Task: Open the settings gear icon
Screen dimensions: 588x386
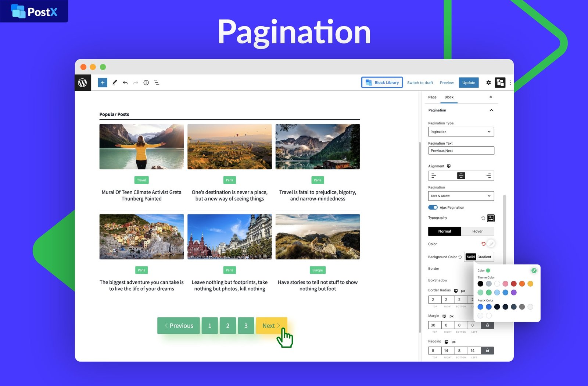Action: (x=488, y=83)
